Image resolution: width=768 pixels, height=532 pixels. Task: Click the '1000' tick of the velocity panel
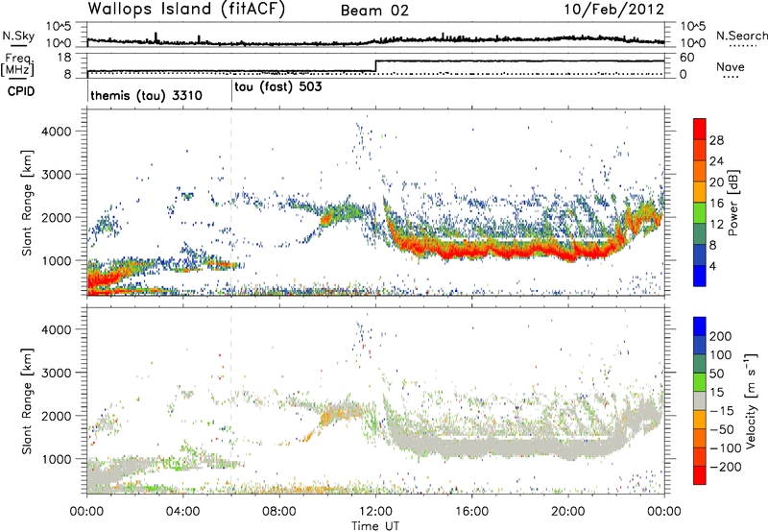click(56, 459)
